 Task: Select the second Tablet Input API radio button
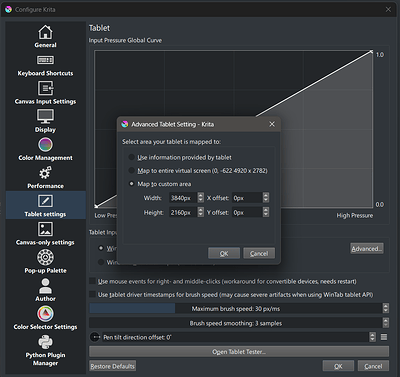click(101, 262)
